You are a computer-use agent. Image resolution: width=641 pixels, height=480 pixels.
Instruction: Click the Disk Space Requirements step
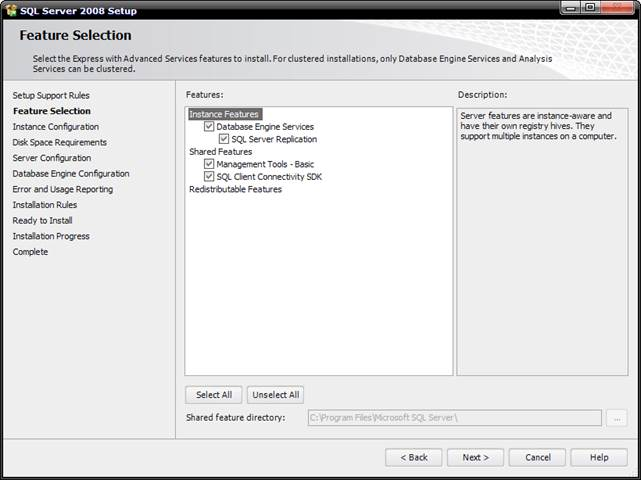[60, 142]
